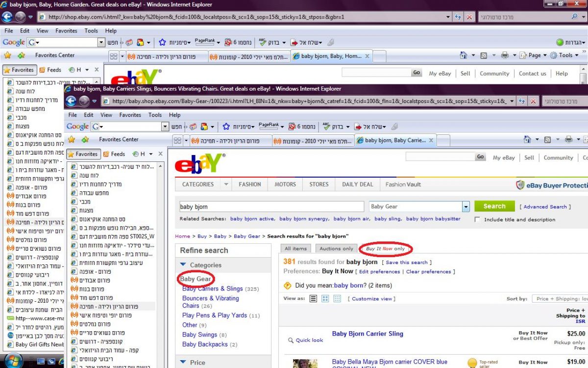
Task: Click forward arrow in front Baby Carriers window
Action: click(x=84, y=101)
